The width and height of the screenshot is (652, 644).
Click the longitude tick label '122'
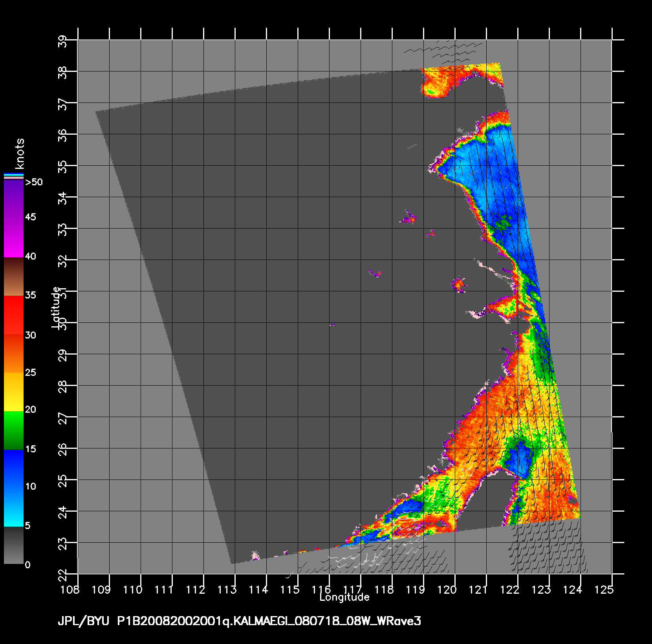(509, 589)
